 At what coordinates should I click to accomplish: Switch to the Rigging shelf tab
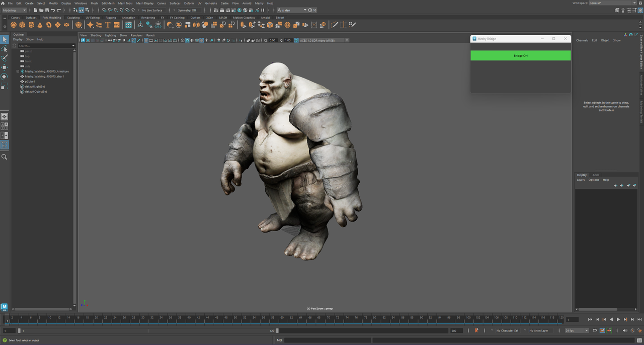pyautogui.click(x=111, y=18)
